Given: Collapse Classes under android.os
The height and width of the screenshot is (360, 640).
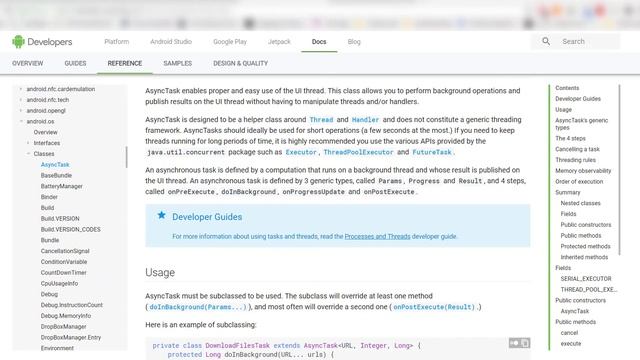Looking at the screenshot, I should 28,153.
